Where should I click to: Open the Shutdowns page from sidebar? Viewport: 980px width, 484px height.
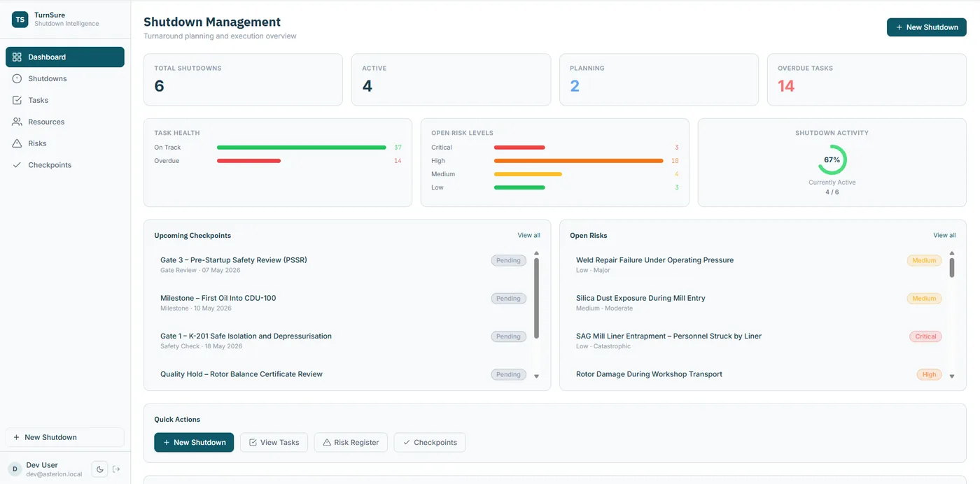pos(65,79)
